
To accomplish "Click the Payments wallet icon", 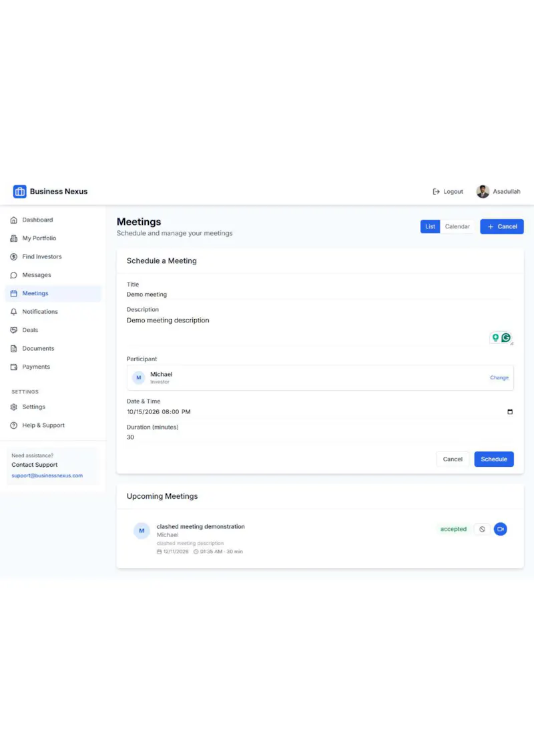I will (x=13, y=367).
